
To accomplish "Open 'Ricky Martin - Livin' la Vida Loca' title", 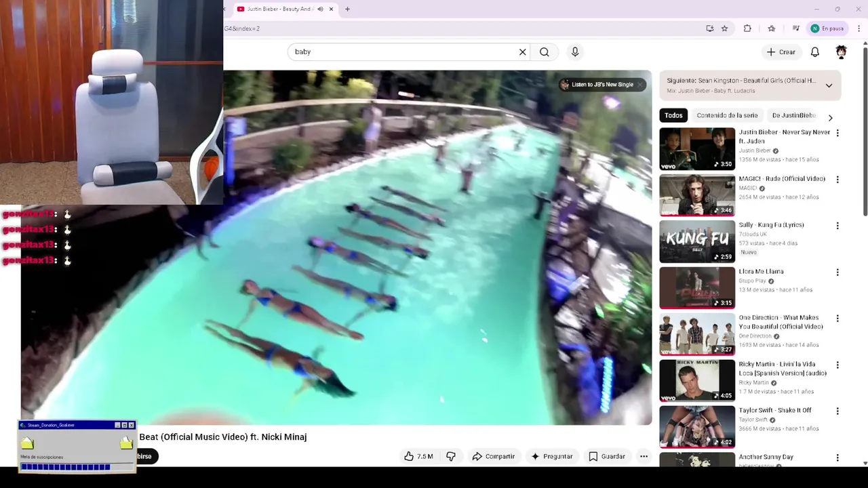I will click(x=783, y=369).
